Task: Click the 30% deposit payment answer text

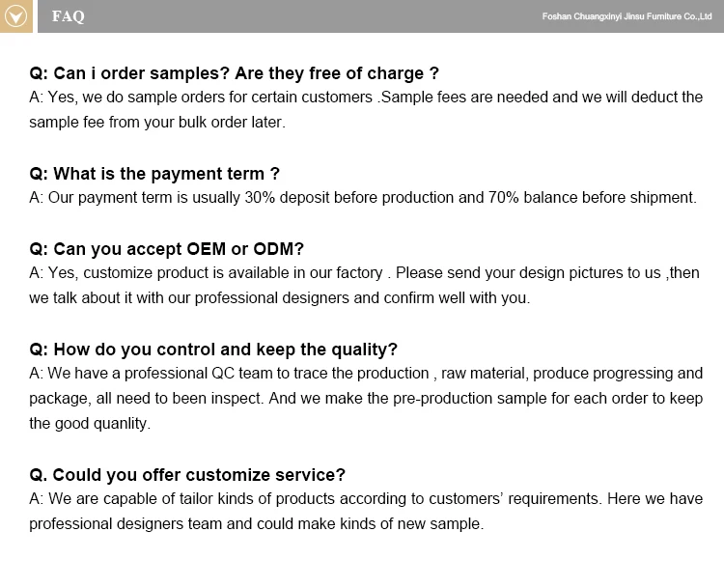Action: [363, 198]
